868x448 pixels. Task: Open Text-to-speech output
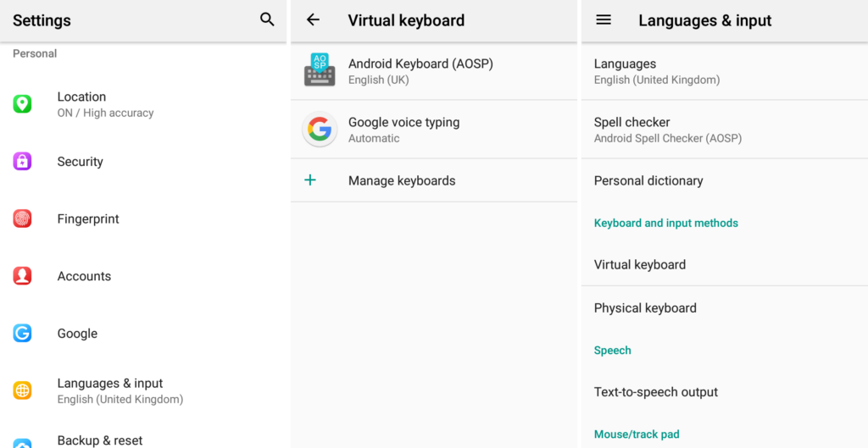click(x=725, y=391)
